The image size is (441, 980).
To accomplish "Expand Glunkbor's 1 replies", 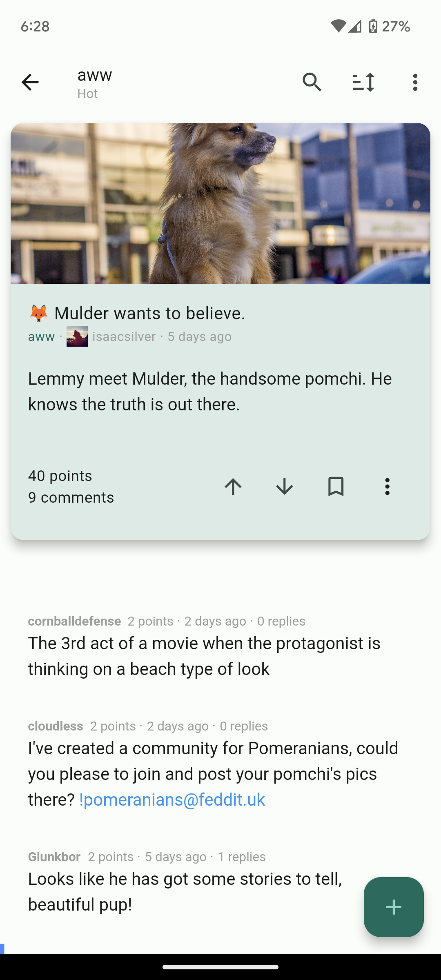I will pyautogui.click(x=242, y=857).
